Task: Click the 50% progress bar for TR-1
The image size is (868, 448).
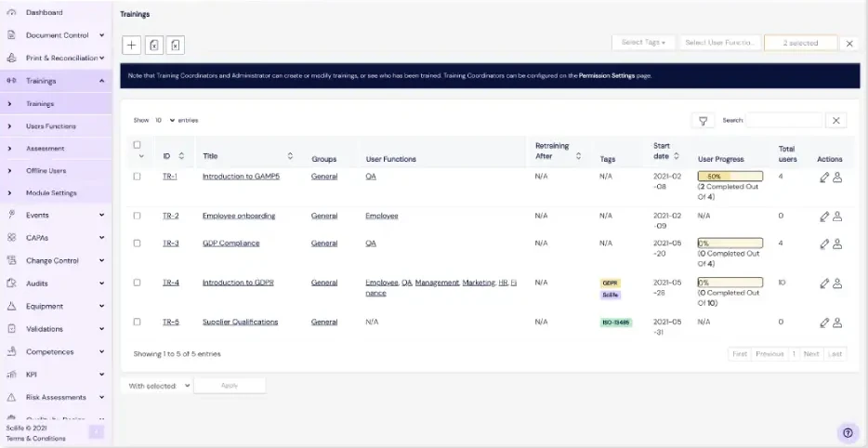Action: tap(730, 176)
